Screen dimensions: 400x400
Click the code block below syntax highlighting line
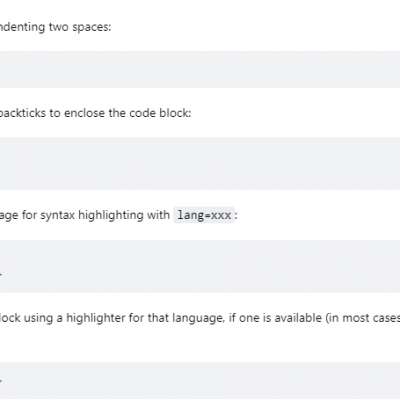[x=200, y=266]
